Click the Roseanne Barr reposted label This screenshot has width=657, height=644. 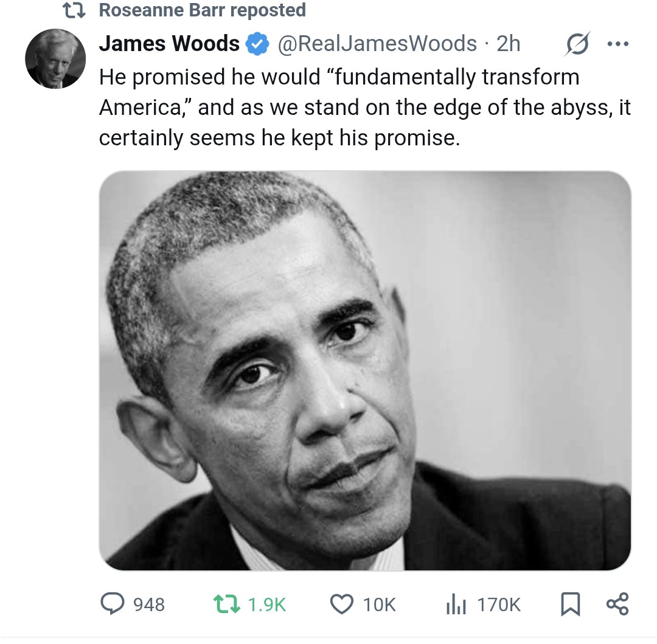(x=203, y=10)
